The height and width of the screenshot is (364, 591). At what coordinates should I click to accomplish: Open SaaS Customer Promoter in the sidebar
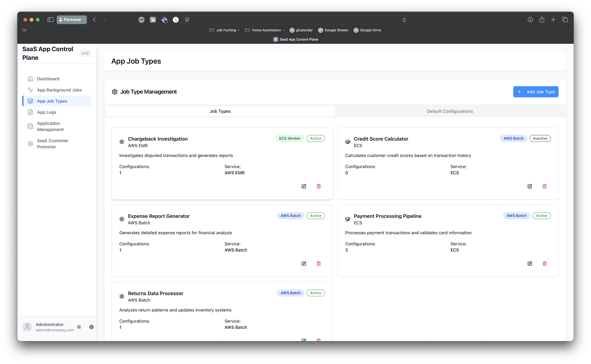point(57,144)
